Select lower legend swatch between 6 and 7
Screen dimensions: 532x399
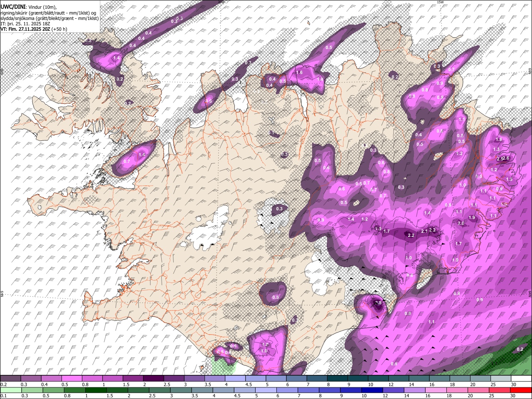287,390
